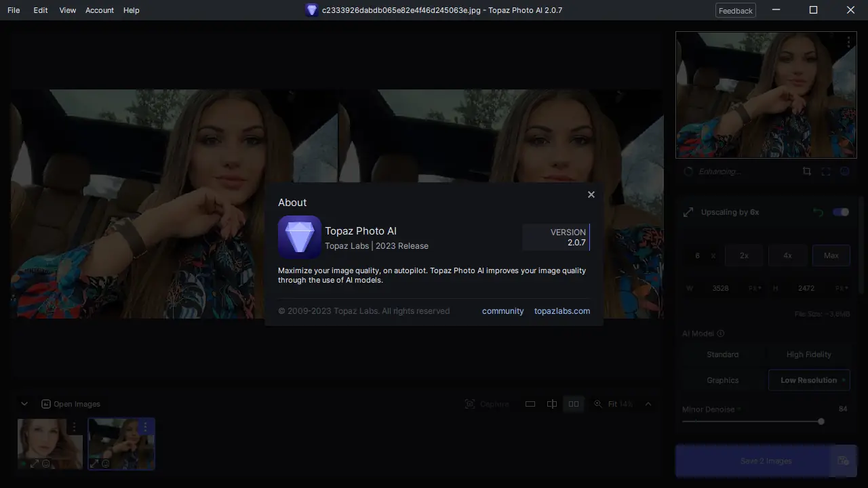Click the Capture button
This screenshot has width=868, height=488.
point(487,404)
